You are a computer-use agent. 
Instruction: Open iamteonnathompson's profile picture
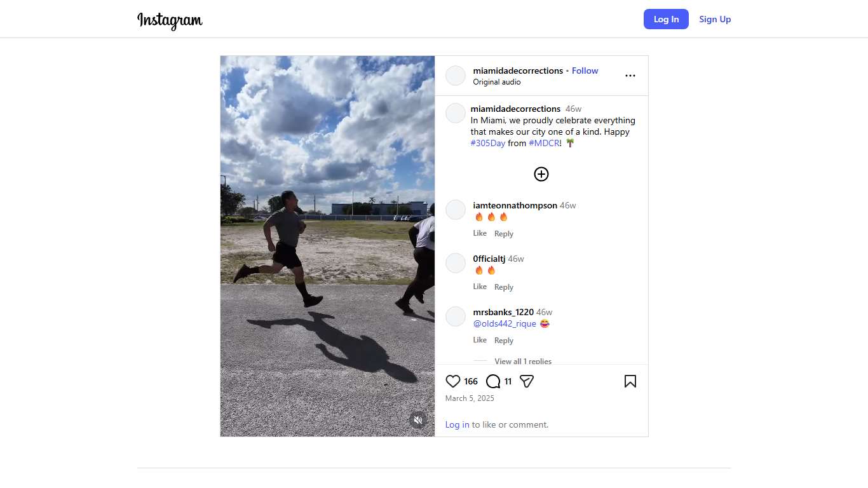[456, 210]
